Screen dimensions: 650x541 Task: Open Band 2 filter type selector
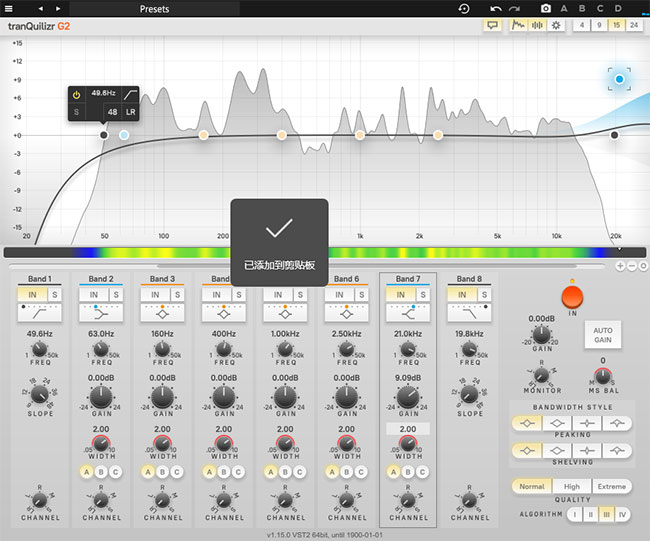101,313
